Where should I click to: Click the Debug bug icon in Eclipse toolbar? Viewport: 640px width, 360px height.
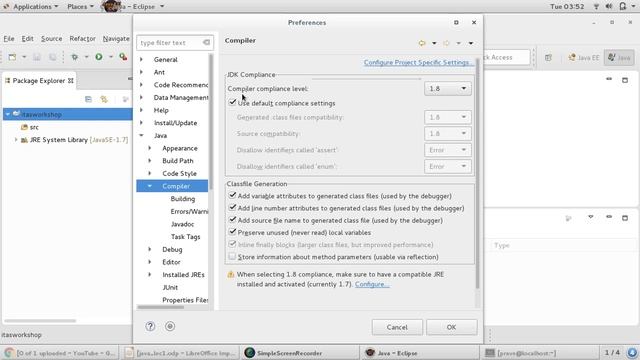click(x=74, y=57)
